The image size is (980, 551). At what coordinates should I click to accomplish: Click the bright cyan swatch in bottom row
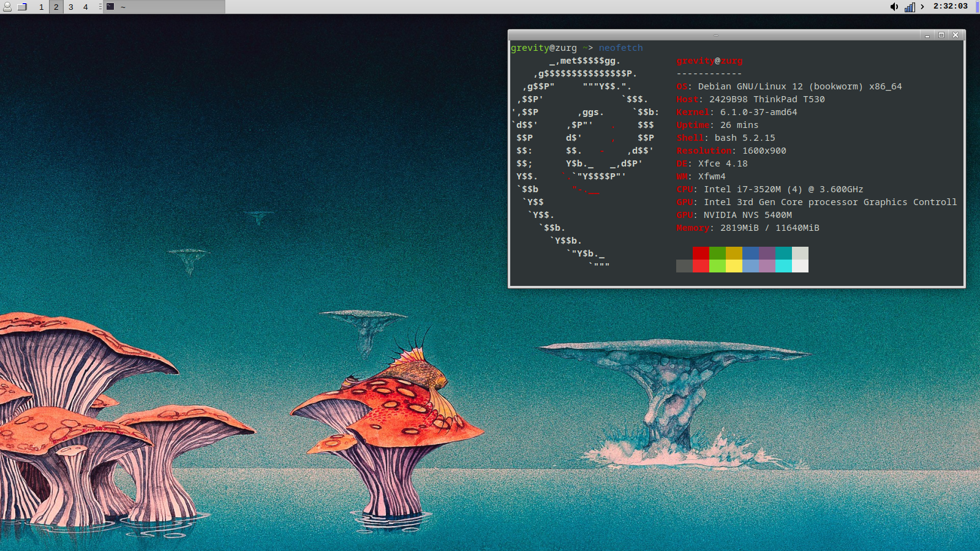coord(783,266)
